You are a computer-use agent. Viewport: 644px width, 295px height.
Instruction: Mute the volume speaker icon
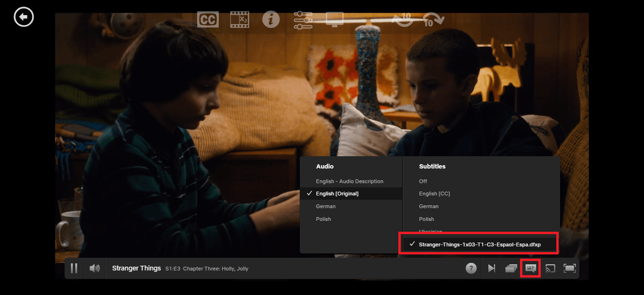click(x=95, y=268)
